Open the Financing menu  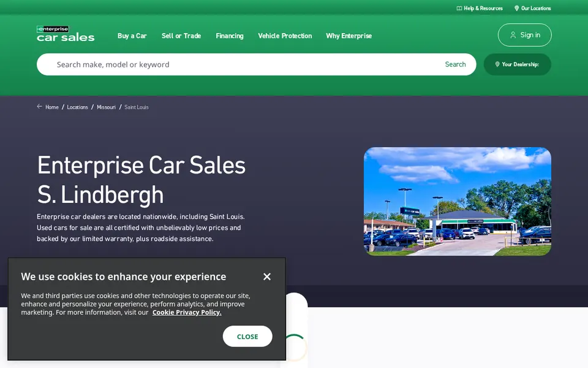(x=230, y=36)
